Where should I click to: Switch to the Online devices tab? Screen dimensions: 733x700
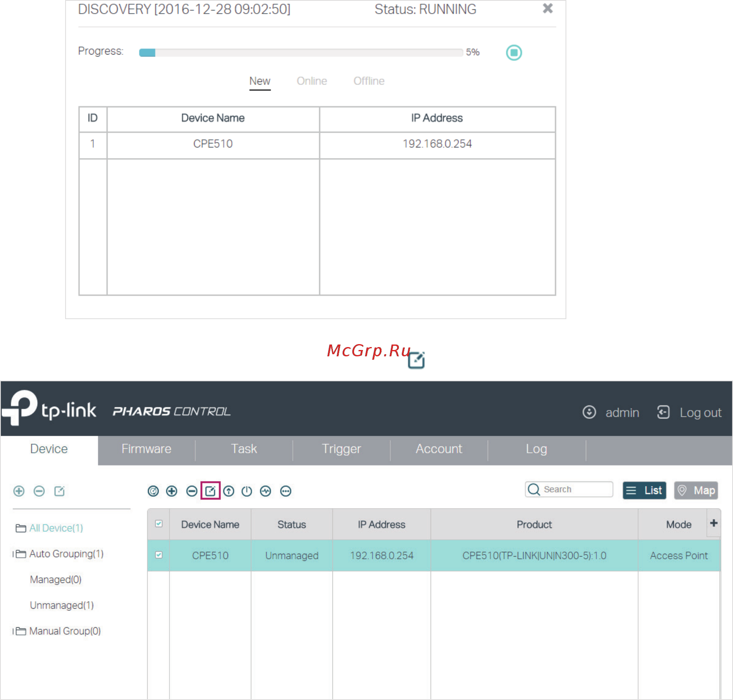(312, 81)
